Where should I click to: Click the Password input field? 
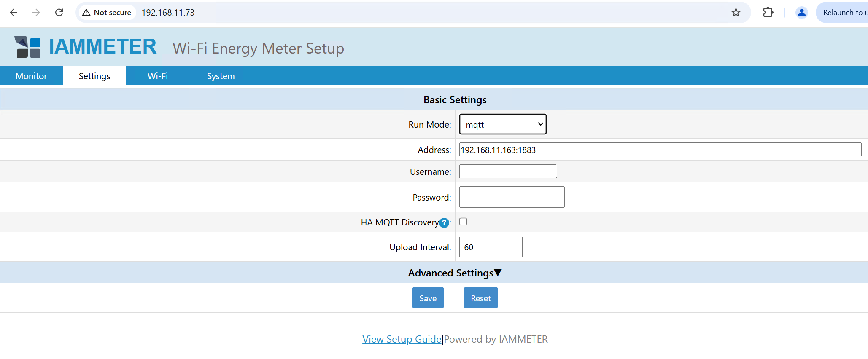(512, 197)
